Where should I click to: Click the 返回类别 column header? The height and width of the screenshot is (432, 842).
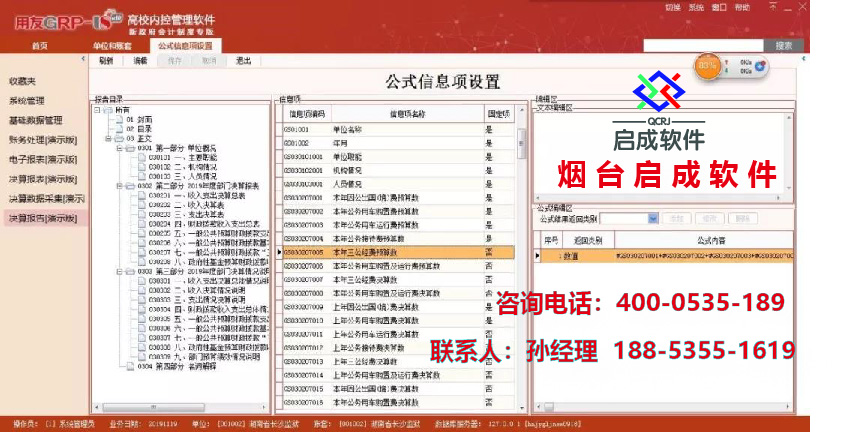tap(587, 240)
